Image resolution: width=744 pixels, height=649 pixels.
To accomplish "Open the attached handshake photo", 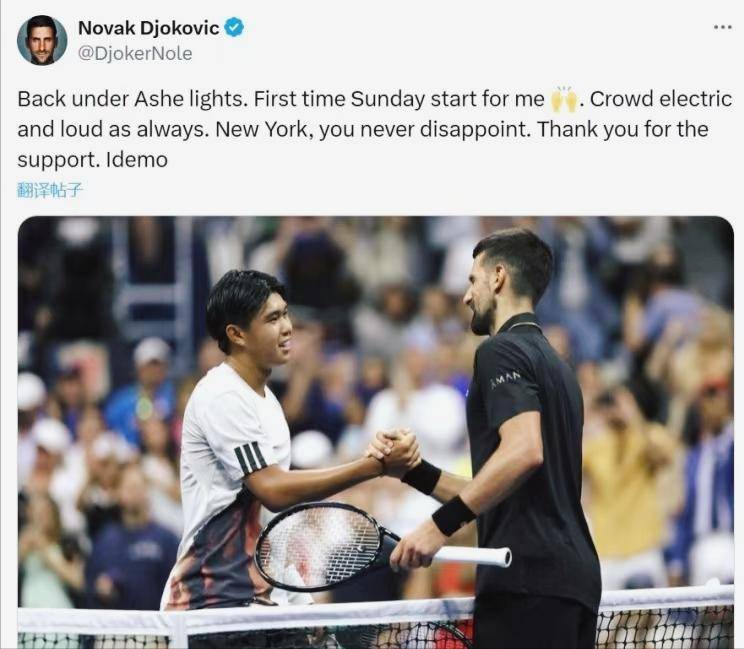I will click(376, 432).
